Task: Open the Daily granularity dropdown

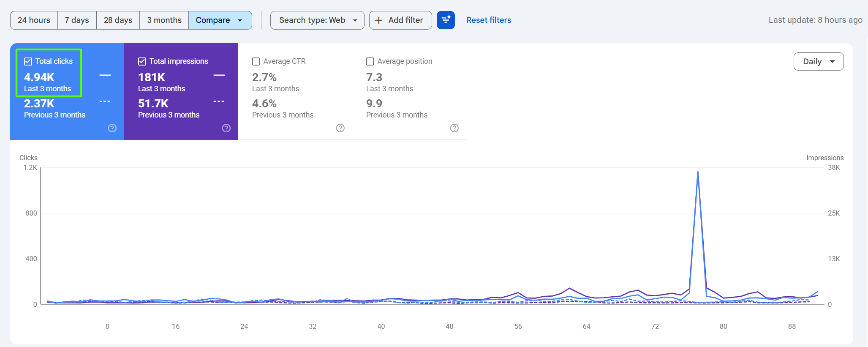Action: 819,62
